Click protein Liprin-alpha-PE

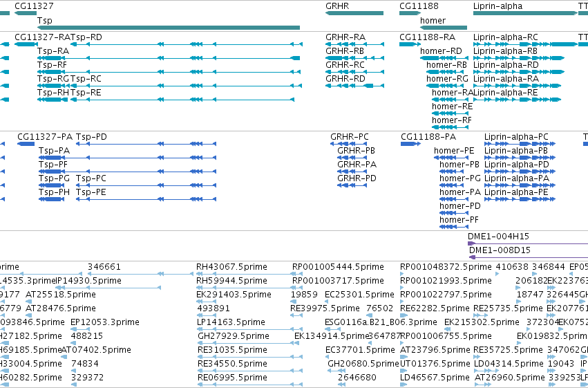point(520,200)
